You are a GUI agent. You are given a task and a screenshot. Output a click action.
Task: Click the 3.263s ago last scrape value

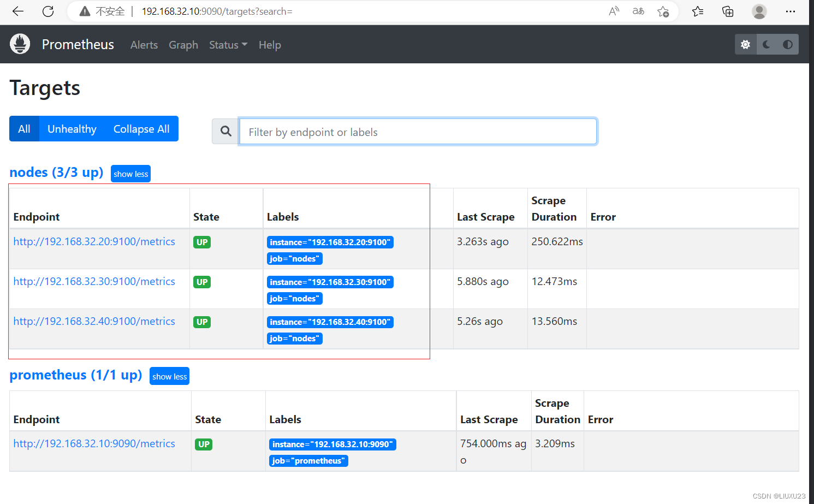coord(483,241)
